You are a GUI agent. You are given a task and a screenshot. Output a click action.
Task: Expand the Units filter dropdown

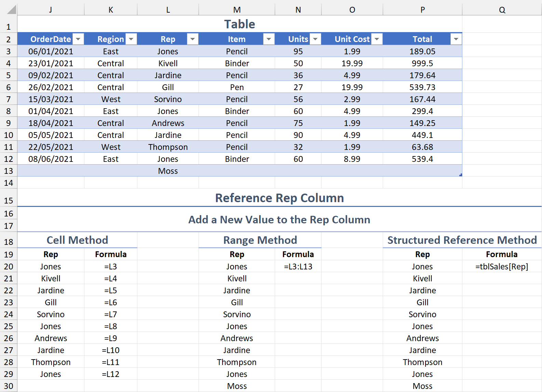[315, 39]
